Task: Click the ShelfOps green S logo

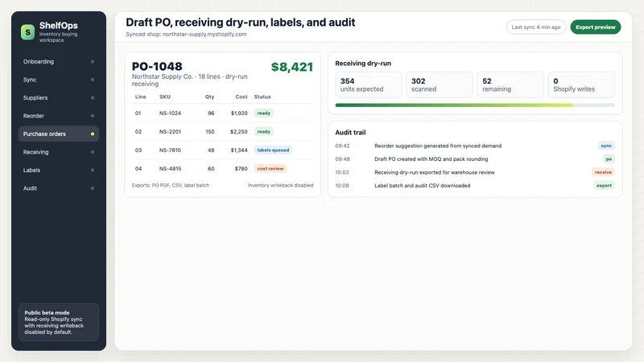Action: [x=27, y=31]
